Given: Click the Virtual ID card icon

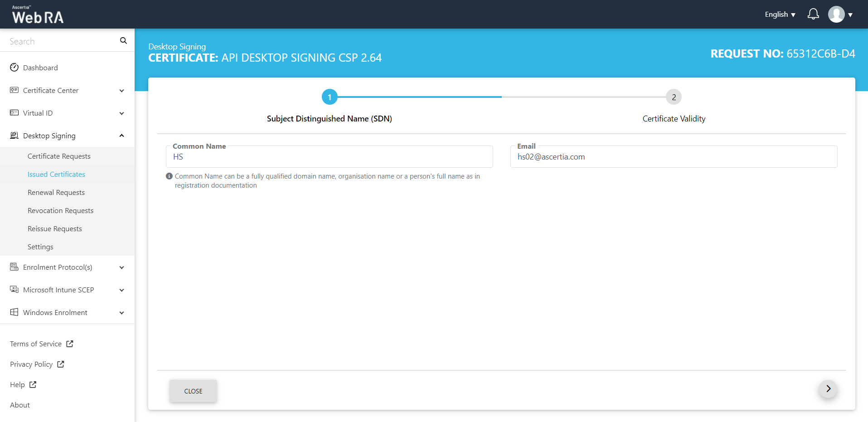Looking at the screenshot, I should [x=15, y=113].
